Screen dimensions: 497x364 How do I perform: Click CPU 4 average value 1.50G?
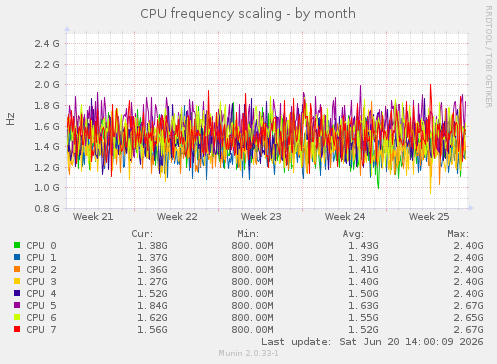click(363, 294)
